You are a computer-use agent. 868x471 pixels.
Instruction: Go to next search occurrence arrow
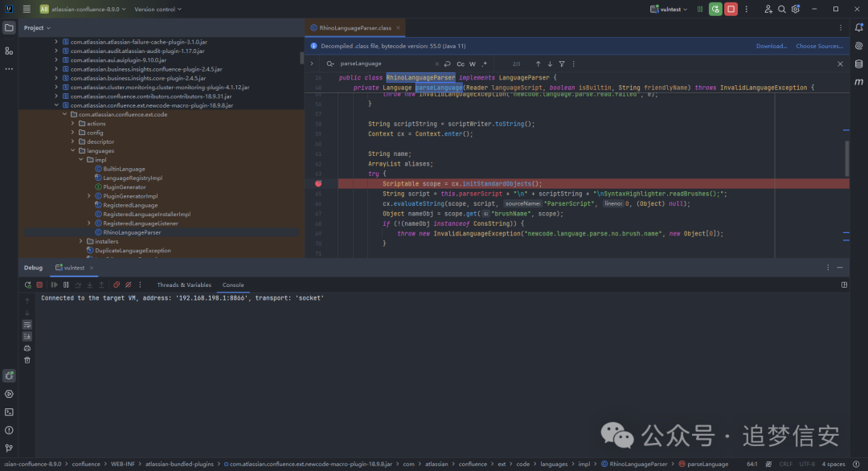(x=550, y=64)
